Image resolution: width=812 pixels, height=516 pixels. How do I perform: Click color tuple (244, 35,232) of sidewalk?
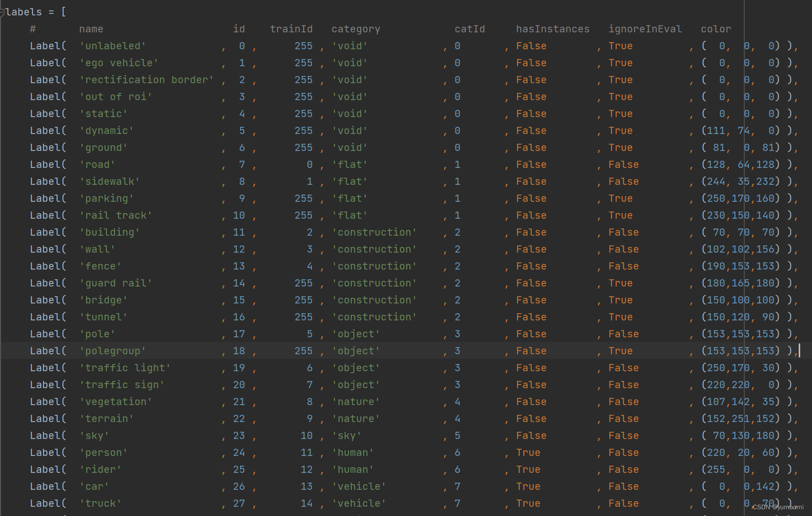tap(741, 182)
